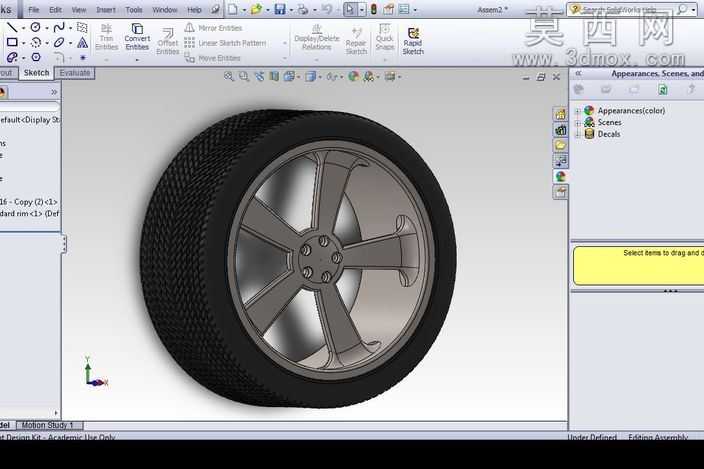Click the Print icon
Viewport: 704px width, 469px height.
303,9
